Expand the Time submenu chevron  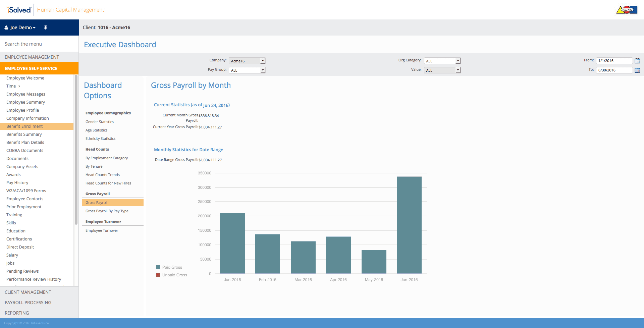(x=19, y=86)
